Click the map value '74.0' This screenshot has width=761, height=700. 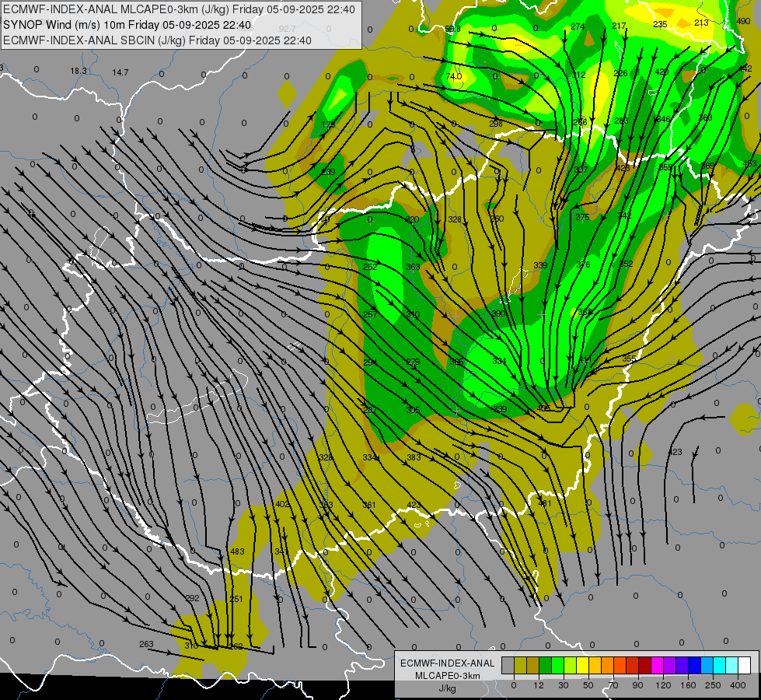pos(454,77)
